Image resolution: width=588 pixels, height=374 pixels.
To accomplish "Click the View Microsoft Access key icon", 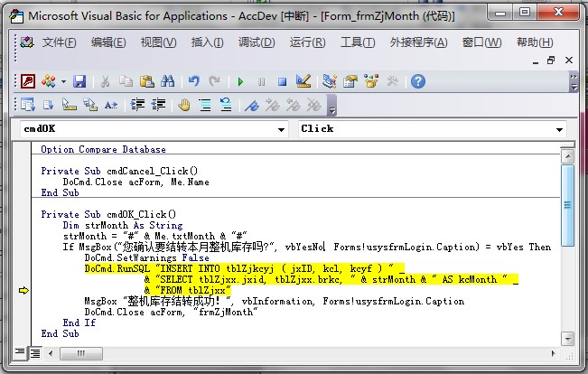I will pyautogui.click(x=28, y=81).
